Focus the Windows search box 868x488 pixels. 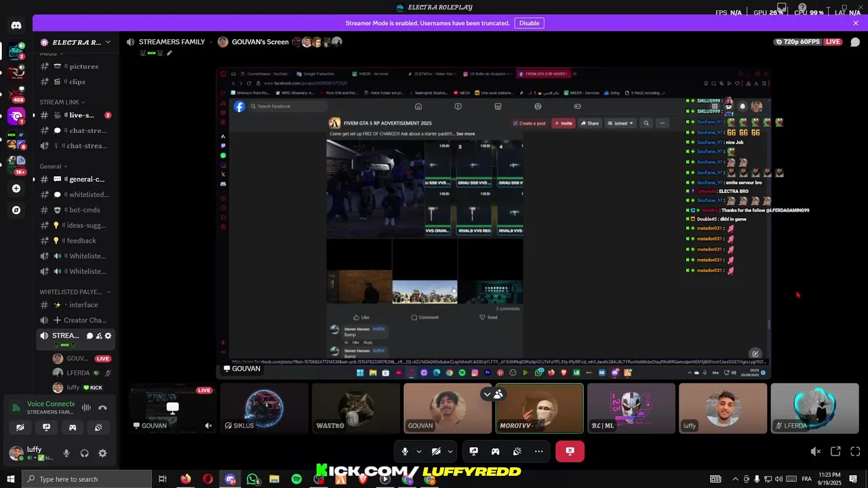(87, 479)
